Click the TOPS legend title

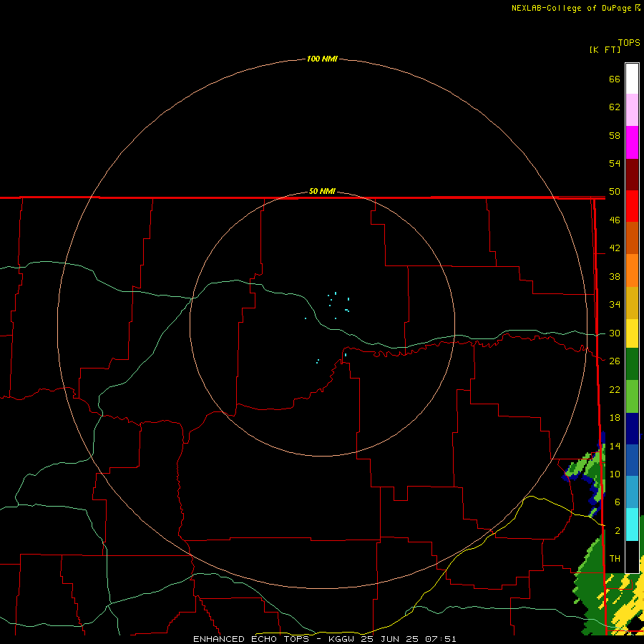(x=629, y=42)
